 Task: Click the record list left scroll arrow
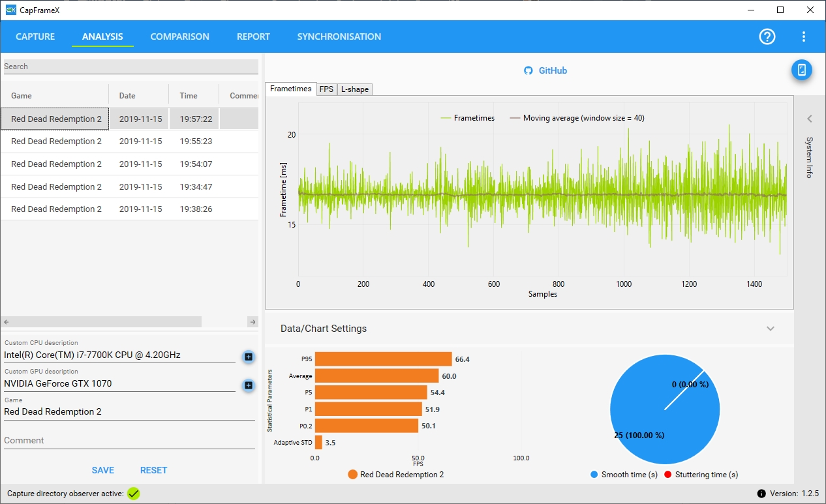pos(6,321)
